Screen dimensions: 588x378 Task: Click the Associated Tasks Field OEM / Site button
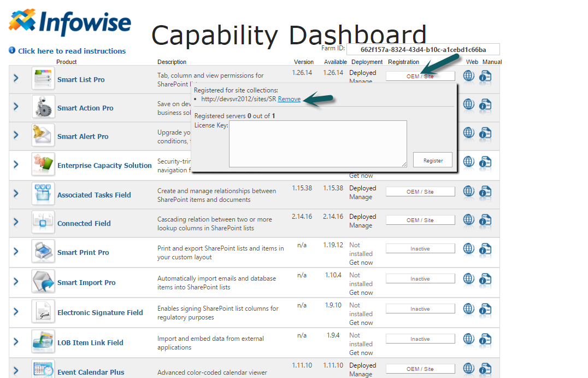[420, 192]
